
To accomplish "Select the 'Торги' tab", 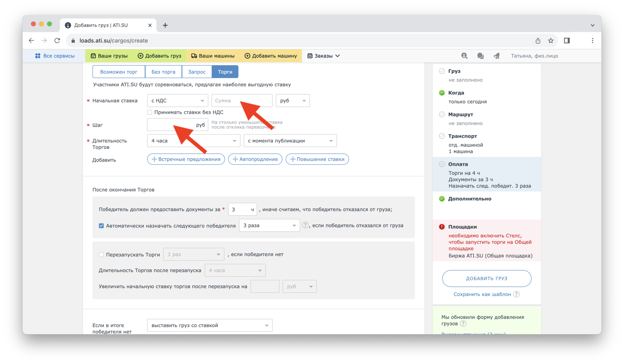I will [225, 72].
